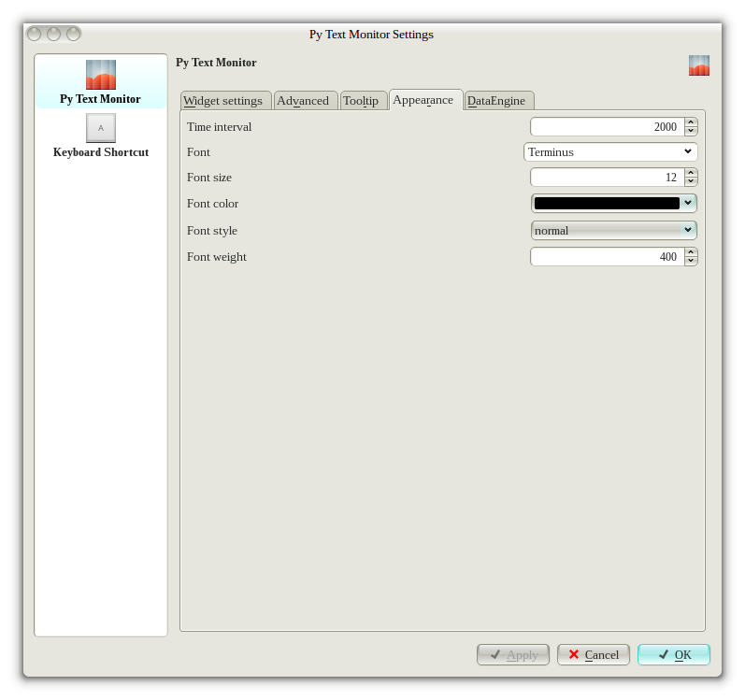
Task: Click the Cancel button
Action: click(593, 655)
